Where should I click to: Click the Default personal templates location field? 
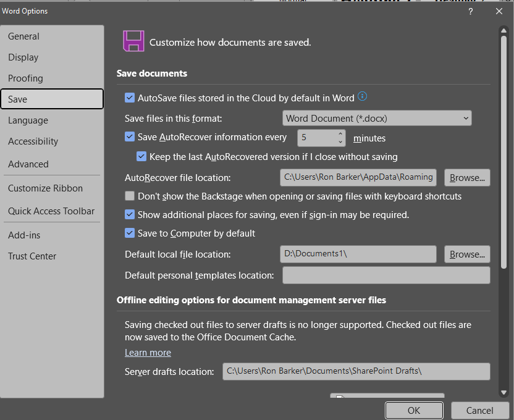coord(386,275)
